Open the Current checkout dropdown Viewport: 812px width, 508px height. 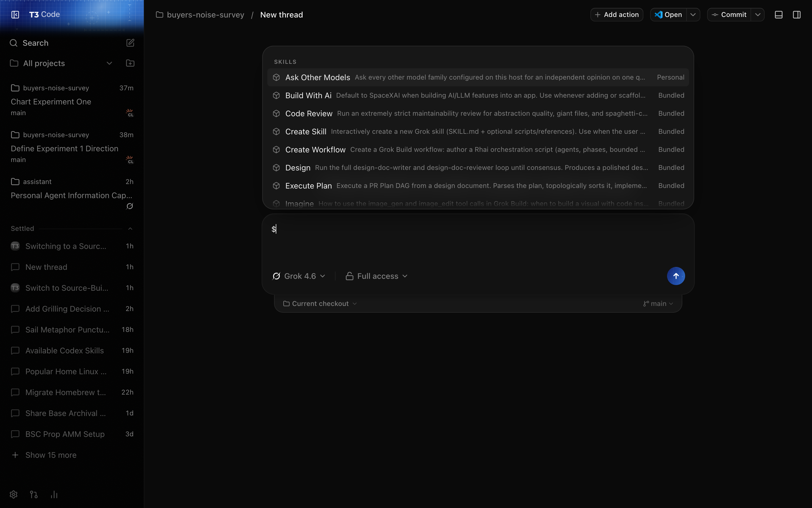320,304
